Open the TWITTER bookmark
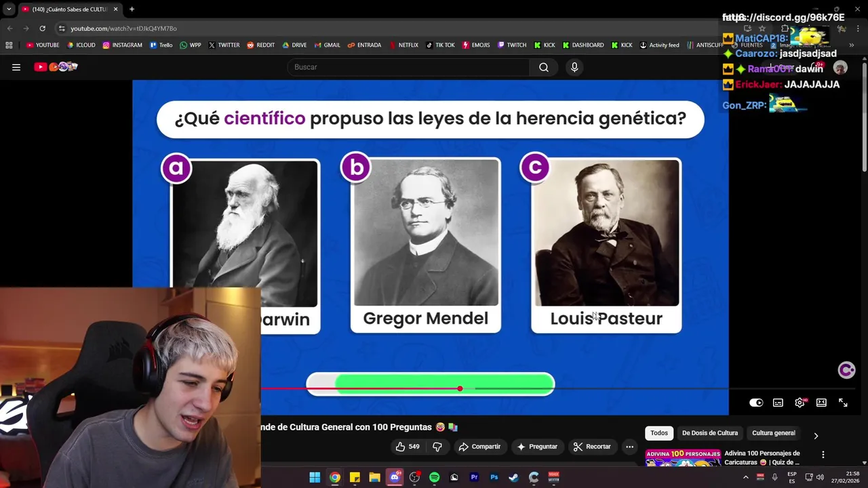 [x=224, y=45]
